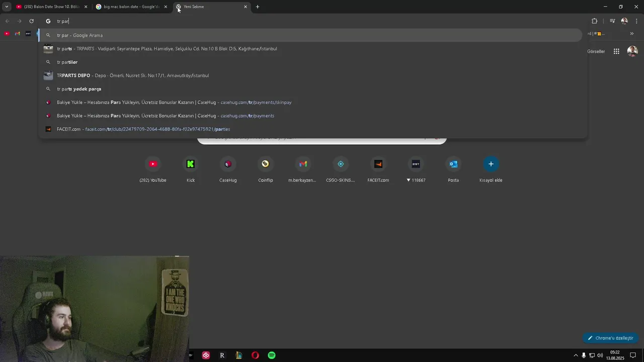Open the FACEIT.com shortcut tile
Image resolution: width=644 pixels, height=362 pixels.
[378, 169]
